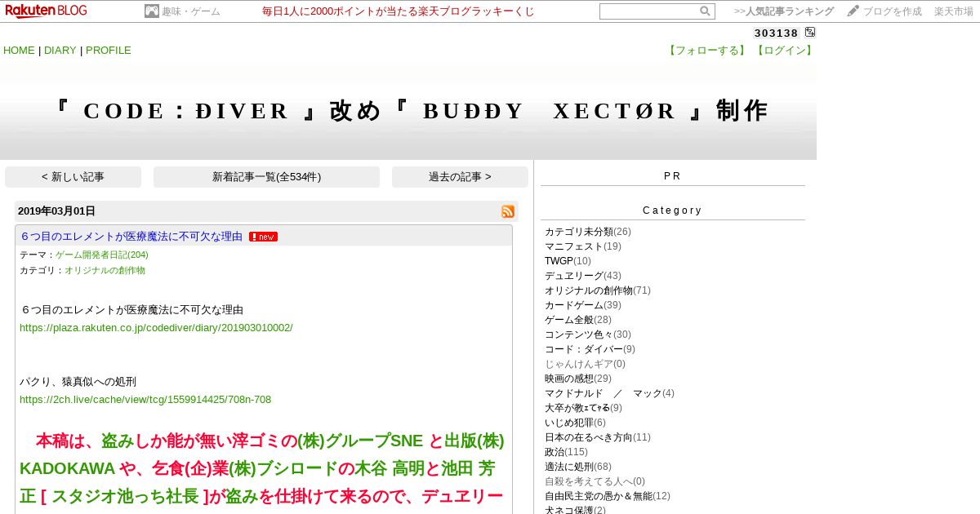Open theme ゲーム開発者日記(204) link

point(102,255)
